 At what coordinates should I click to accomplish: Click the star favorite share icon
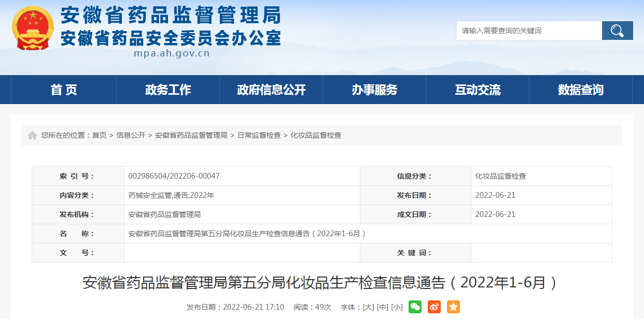(x=453, y=307)
